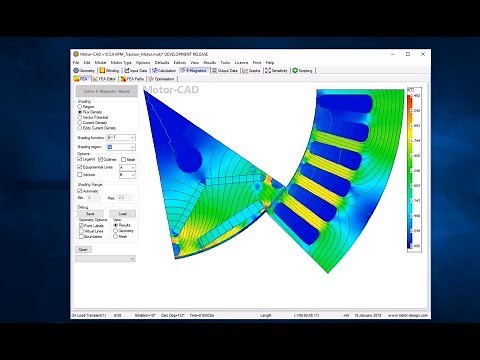Click the Output Data tab table icon
Screen dimensions: 480x360
point(214,71)
